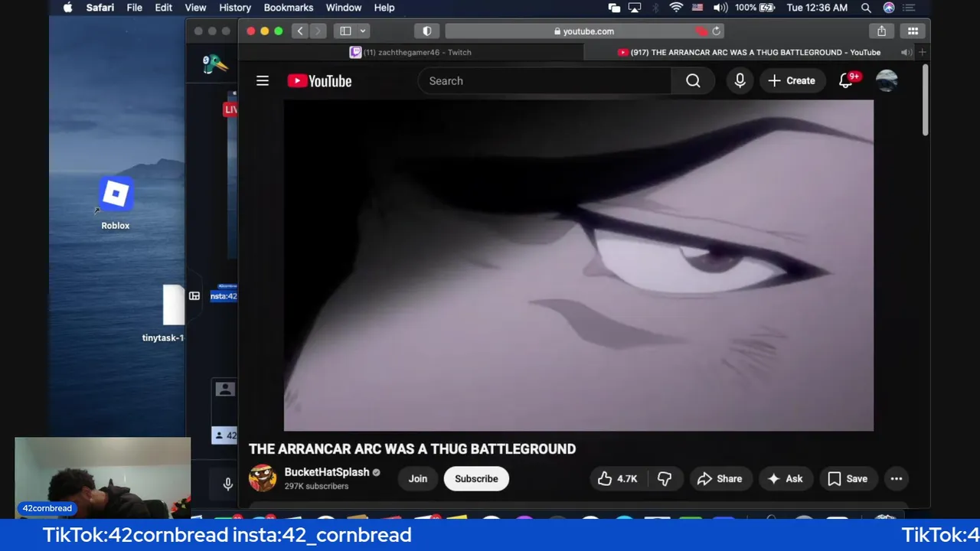This screenshot has height=551, width=980.
Task: Show Safari tab overview grid
Action: click(x=913, y=31)
